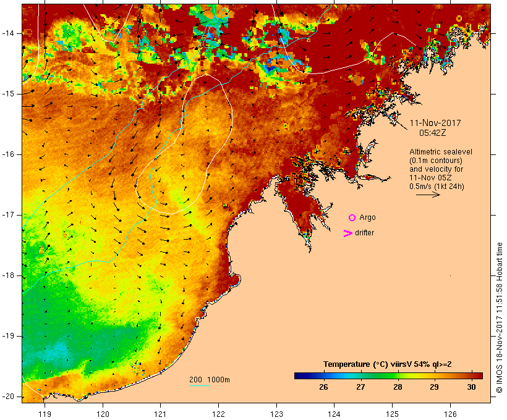Image resolution: width=507 pixels, height=420 pixels.
Task: Click the longitude label '122'
Action: tap(218, 414)
